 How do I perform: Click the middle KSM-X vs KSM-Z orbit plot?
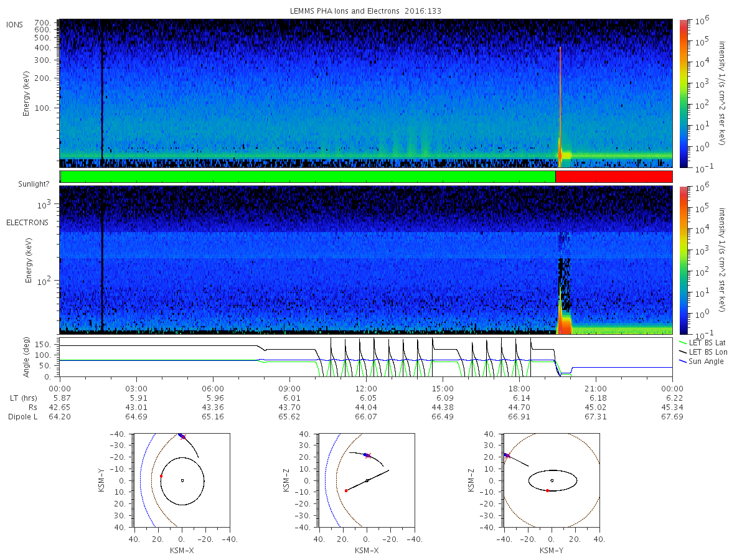click(x=366, y=480)
